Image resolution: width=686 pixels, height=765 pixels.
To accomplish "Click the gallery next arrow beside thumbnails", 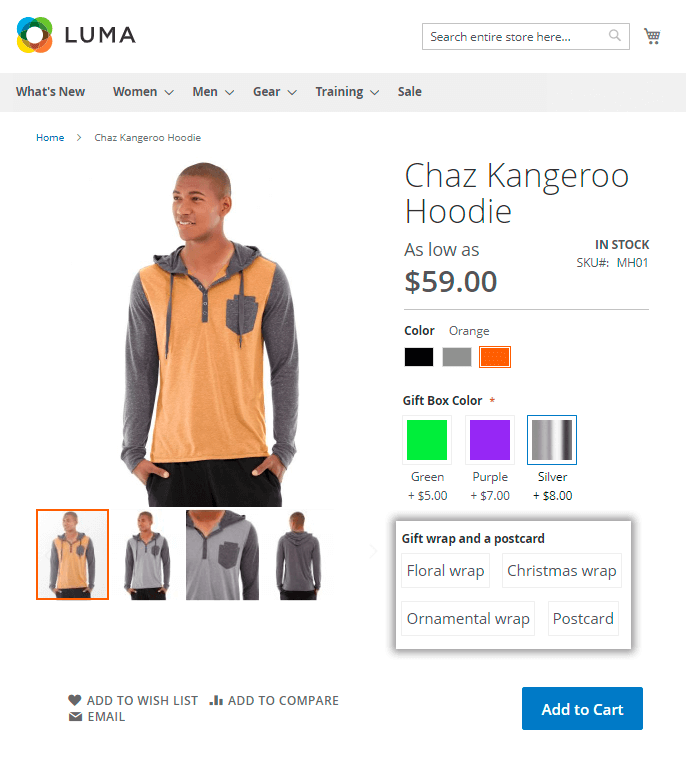I will 373,551.
